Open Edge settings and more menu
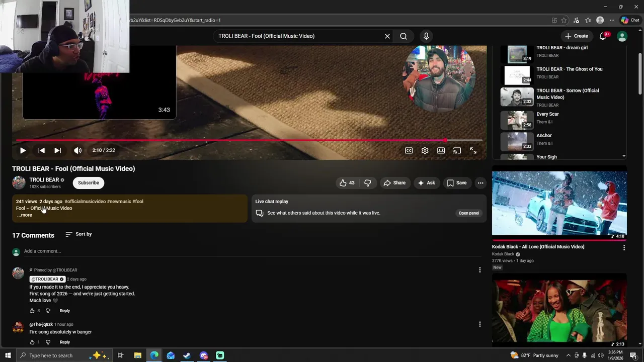 click(612, 20)
